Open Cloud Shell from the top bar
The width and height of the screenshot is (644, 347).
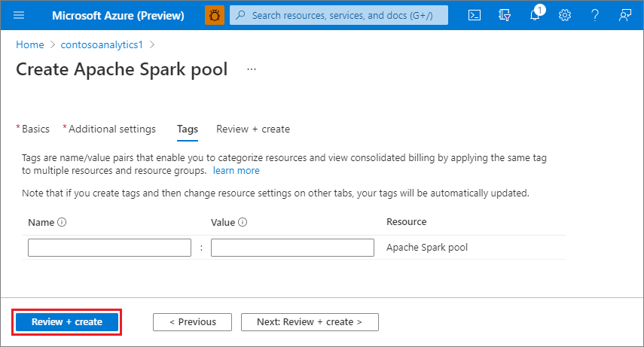point(475,15)
